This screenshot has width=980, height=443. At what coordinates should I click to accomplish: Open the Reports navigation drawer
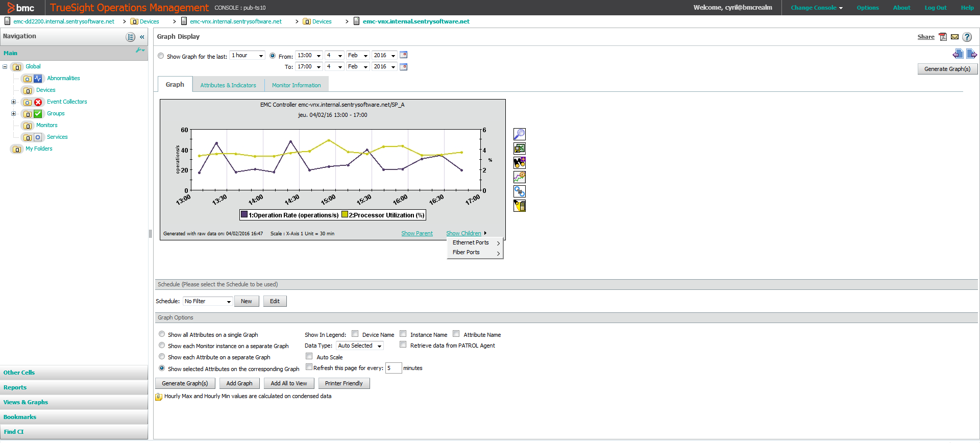point(74,387)
